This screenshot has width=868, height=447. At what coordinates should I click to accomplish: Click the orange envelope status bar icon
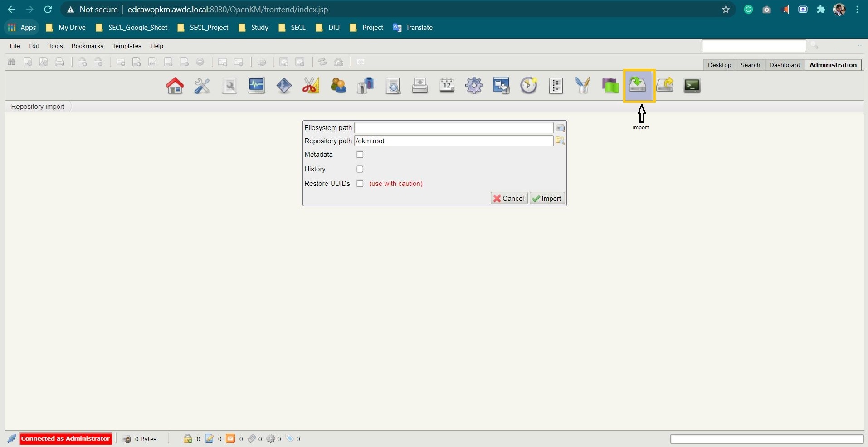[231, 438]
